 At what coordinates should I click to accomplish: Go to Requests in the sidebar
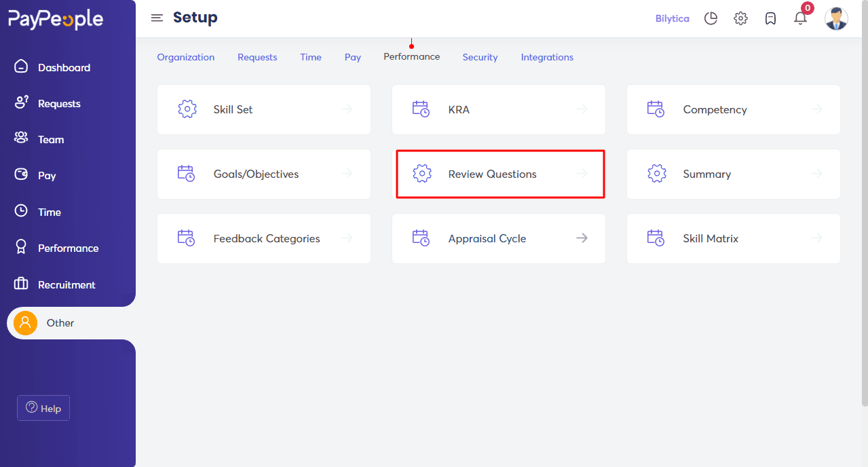(59, 103)
